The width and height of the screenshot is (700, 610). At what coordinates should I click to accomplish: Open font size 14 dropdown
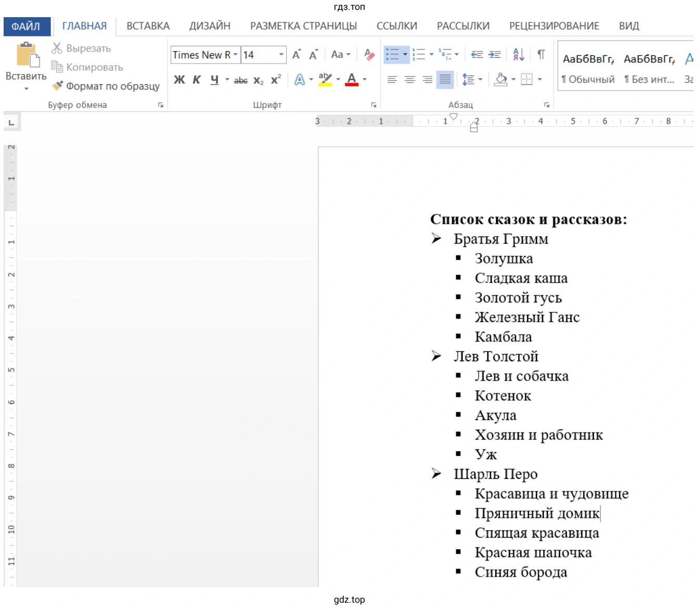281,55
